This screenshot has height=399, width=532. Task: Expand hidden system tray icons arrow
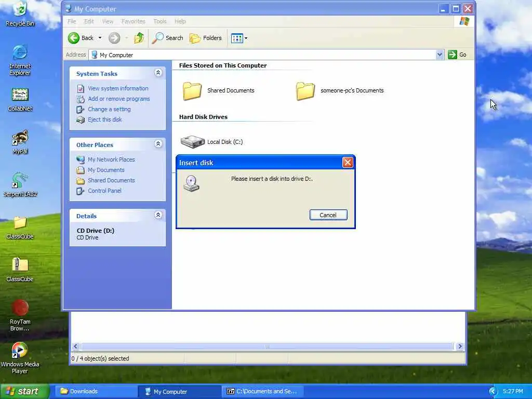[493, 392]
